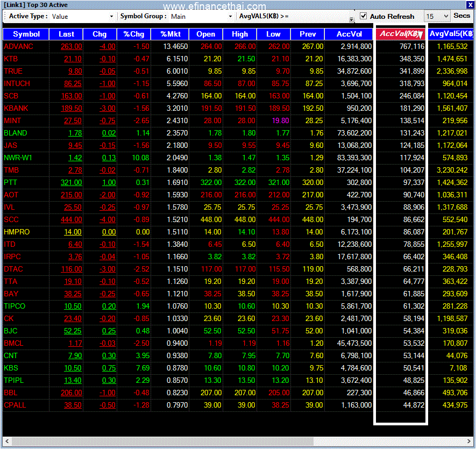Select the IVL symbol

9,208
